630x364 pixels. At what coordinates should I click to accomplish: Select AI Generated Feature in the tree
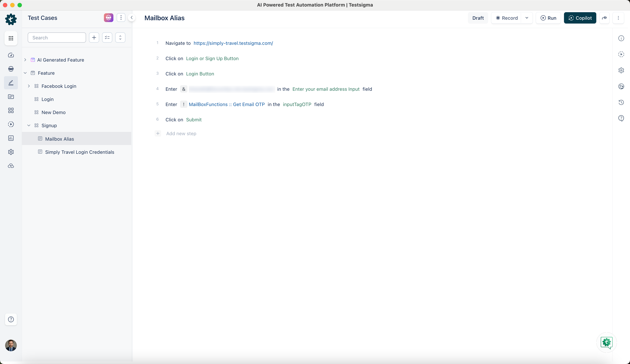pyautogui.click(x=61, y=60)
